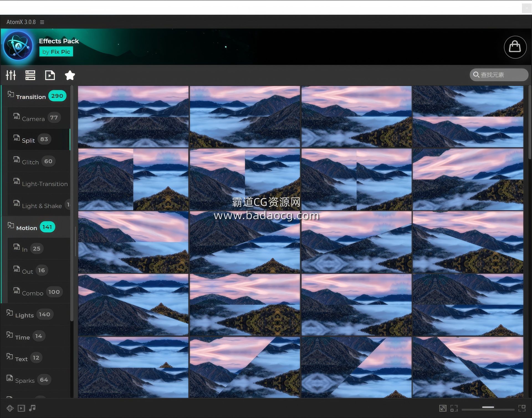Show favorites with the star icon
Image resolution: width=532 pixels, height=418 pixels.
[x=70, y=75]
